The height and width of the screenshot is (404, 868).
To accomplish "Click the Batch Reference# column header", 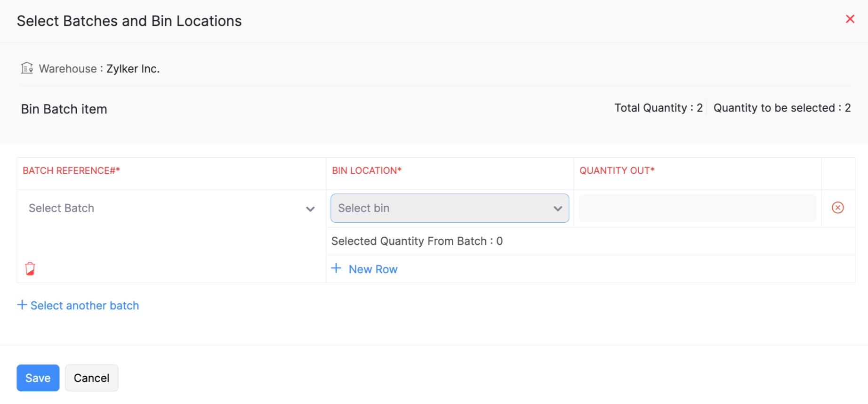I will coord(72,170).
